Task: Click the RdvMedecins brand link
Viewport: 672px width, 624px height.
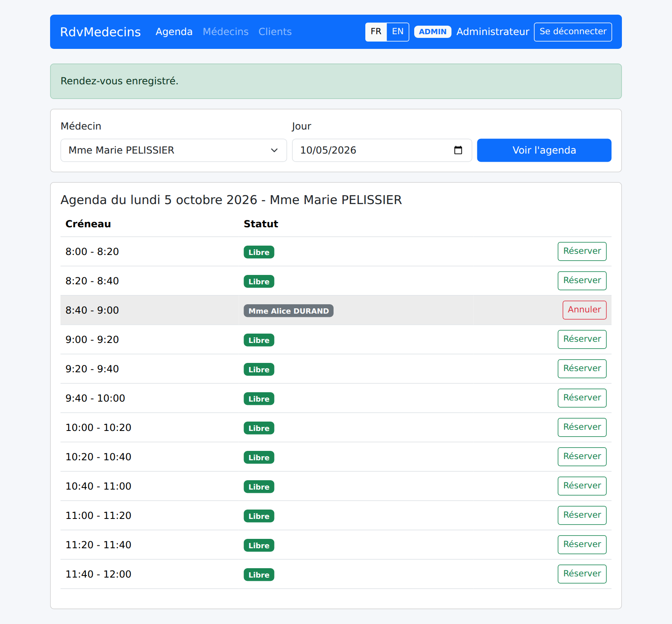Action: pos(100,32)
